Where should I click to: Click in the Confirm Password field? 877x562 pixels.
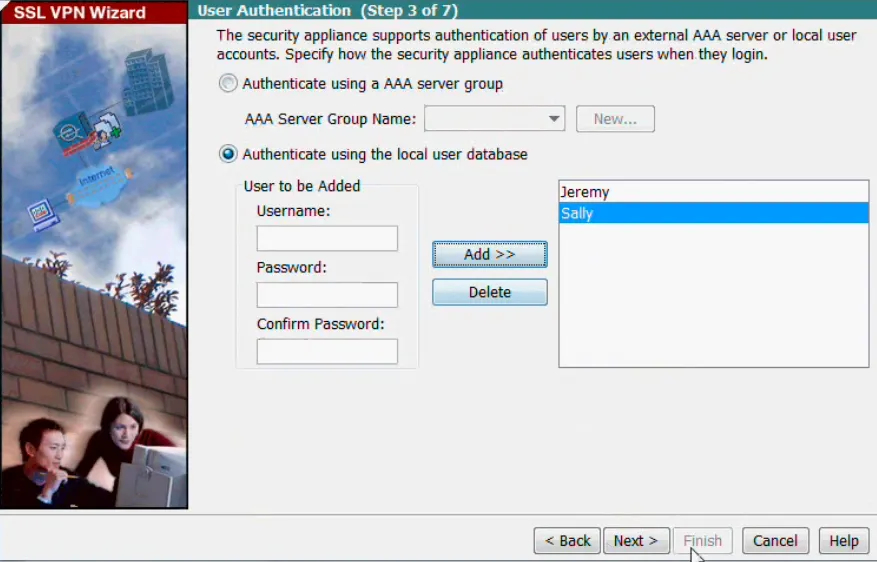327,351
